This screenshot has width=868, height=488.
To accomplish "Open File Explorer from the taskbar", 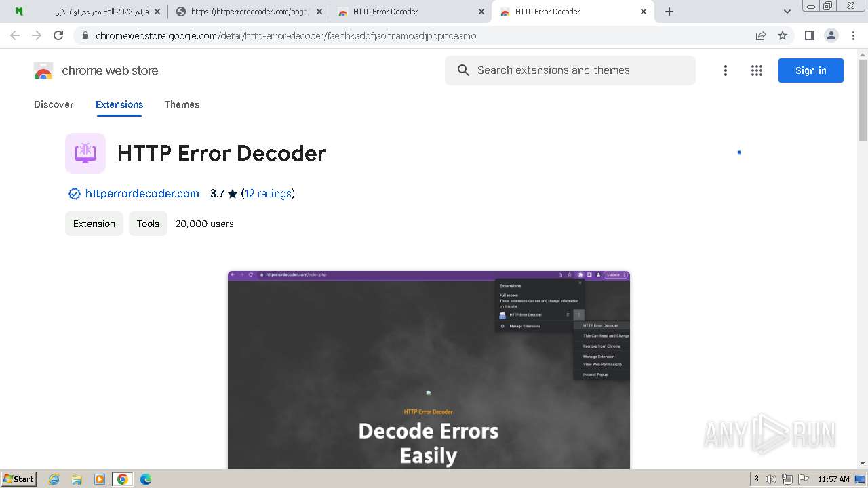I will point(77,479).
